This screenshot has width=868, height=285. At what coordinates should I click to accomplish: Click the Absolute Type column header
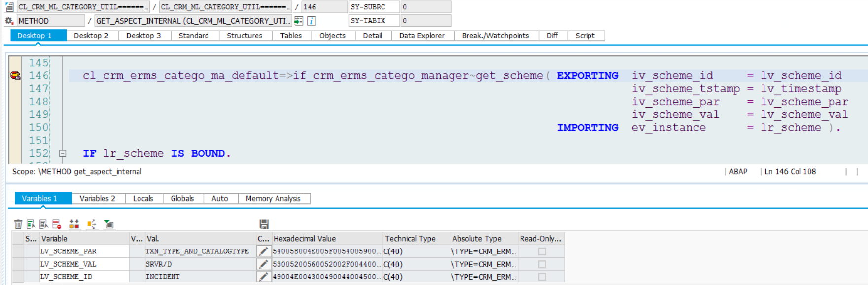click(485, 239)
